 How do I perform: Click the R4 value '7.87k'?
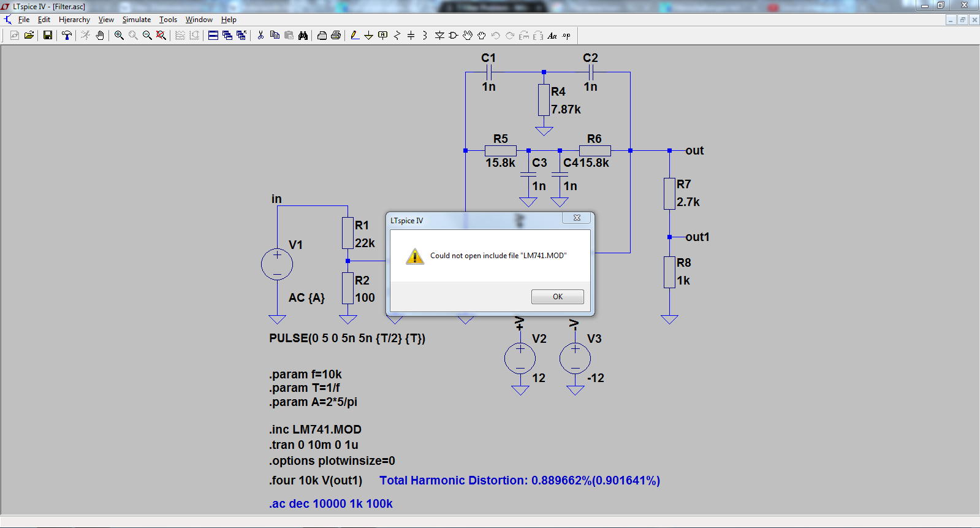pos(566,109)
